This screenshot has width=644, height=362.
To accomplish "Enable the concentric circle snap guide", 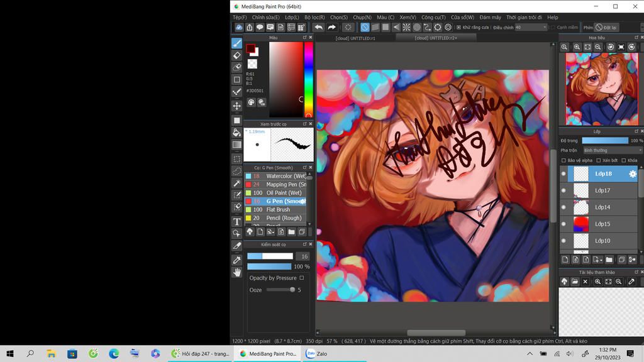I will pos(417,28).
